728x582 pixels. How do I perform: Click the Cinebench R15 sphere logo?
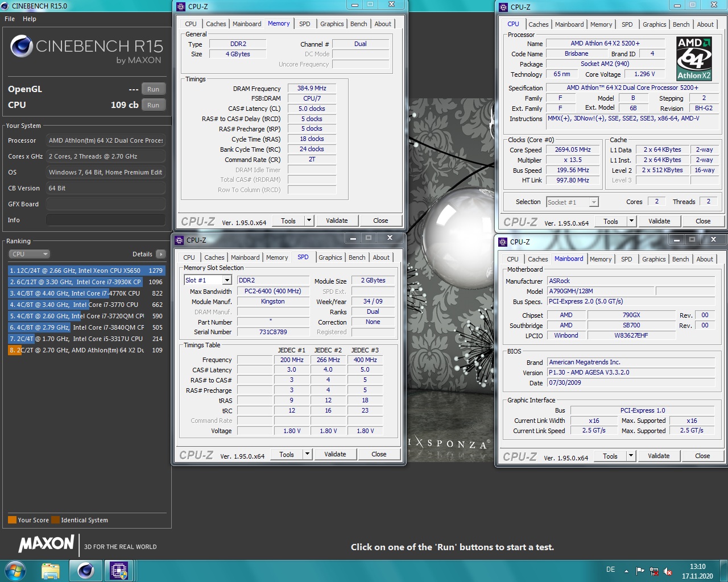[22, 46]
